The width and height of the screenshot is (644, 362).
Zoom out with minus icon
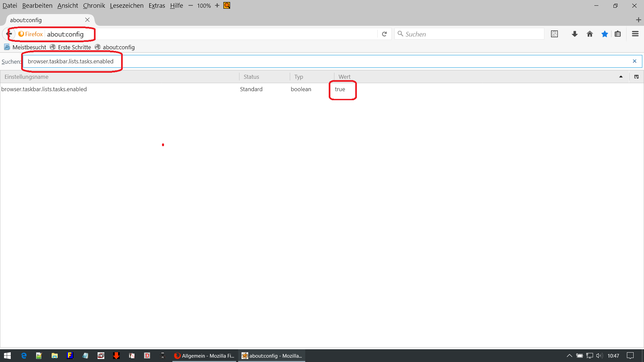(191, 5)
